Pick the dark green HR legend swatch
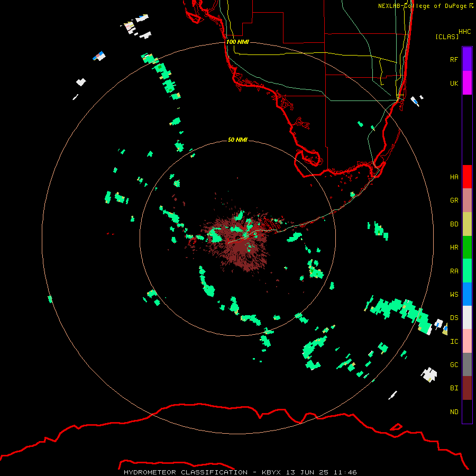476x476 pixels. tap(467, 248)
